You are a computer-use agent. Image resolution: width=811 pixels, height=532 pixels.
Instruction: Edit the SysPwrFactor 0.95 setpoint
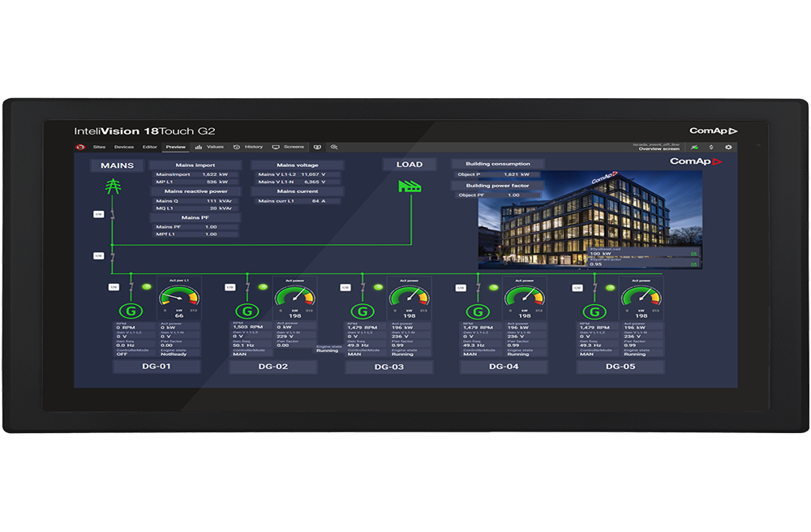pos(694,264)
